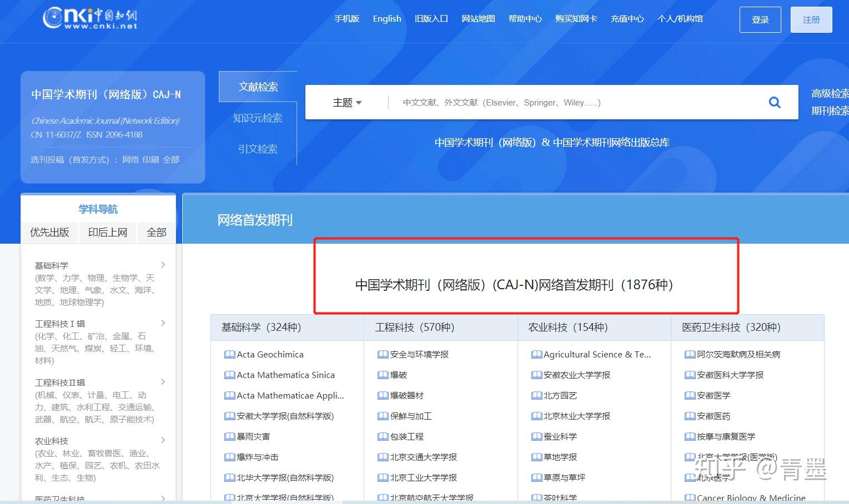Screen dimensions: 849x504
Task: Click book icon beside 北方园艺
Action: pyautogui.click(x=536, y=396)
